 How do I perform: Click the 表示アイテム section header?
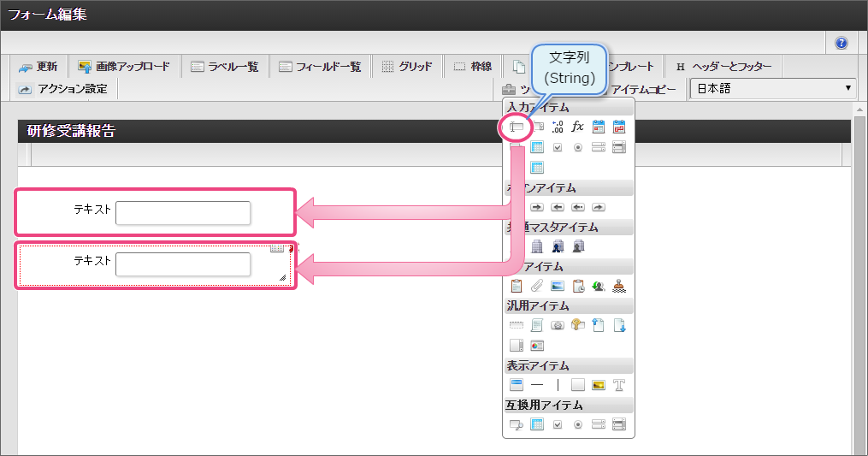coord(569,365)
